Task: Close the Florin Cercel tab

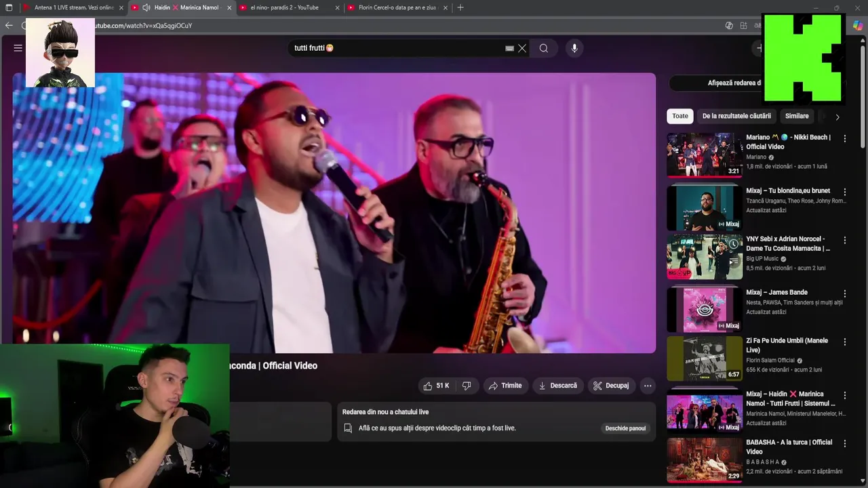Action: (445, 7)
